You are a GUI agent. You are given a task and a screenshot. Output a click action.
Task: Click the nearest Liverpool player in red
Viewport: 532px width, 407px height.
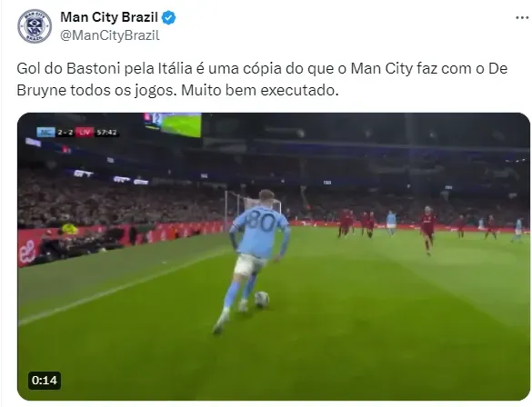tap(427, 230)
